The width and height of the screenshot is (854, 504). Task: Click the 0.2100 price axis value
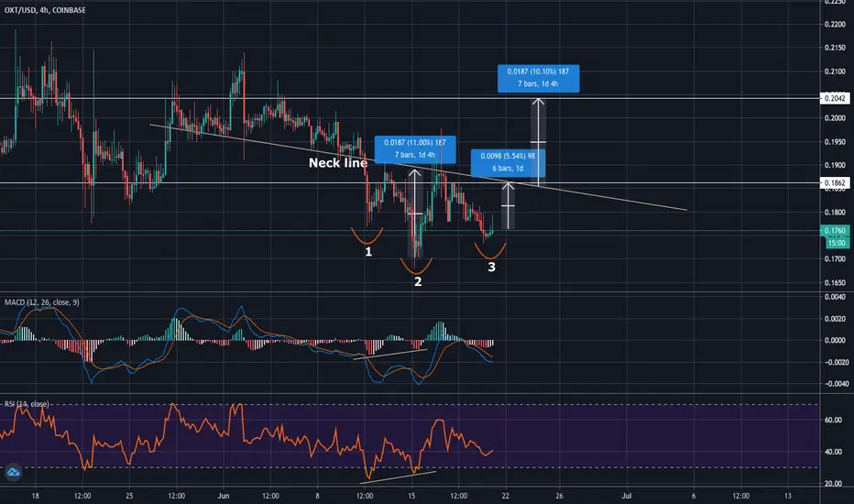835,71
